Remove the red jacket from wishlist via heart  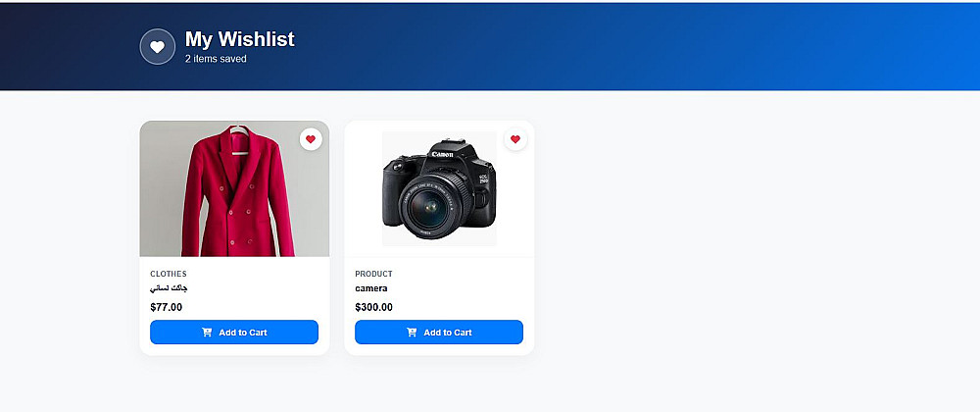[311, 139]
